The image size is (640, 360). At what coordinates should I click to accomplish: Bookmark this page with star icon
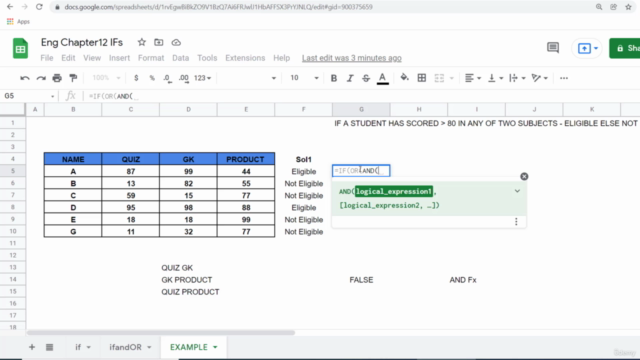pyautogui.click(x=628, y=7)
